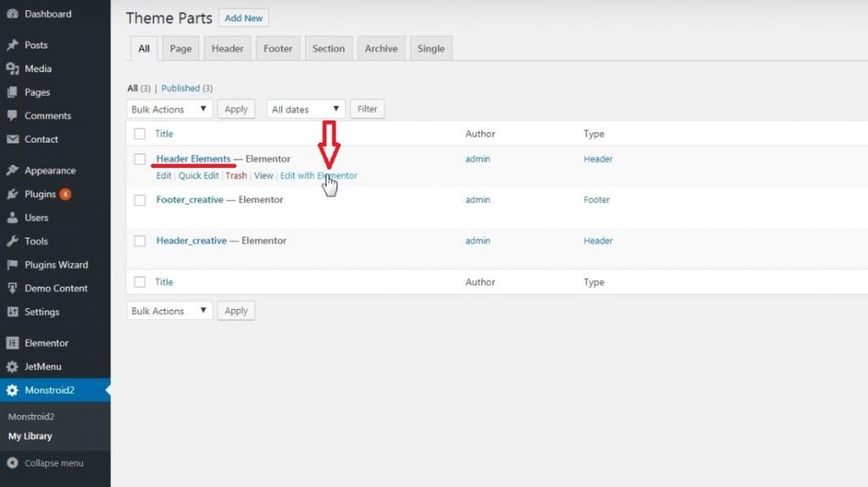
Task: Collapse the sidebar menu using arrow icon
Action: 12,463
